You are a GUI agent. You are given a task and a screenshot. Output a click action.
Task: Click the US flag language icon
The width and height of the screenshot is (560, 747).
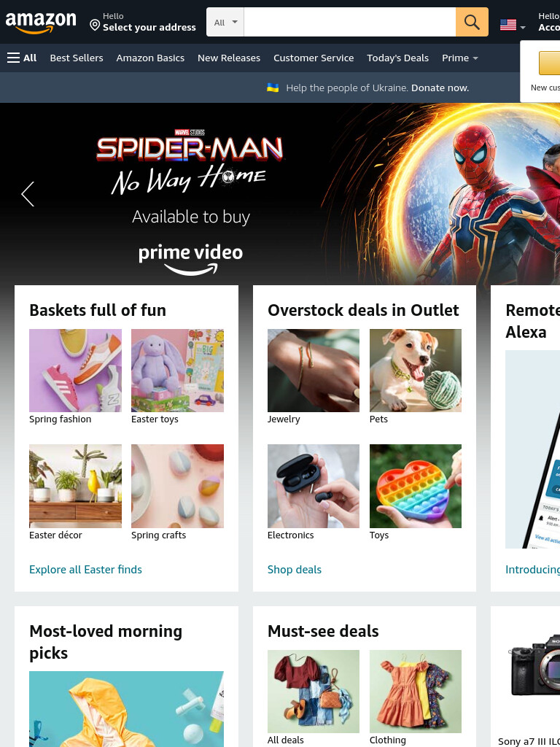[x=508, y=25]
